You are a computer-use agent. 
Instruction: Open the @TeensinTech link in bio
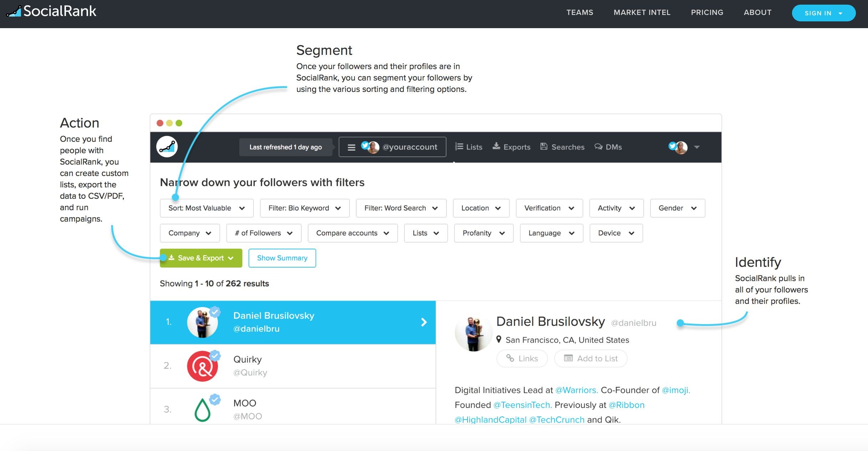[523, 405]
